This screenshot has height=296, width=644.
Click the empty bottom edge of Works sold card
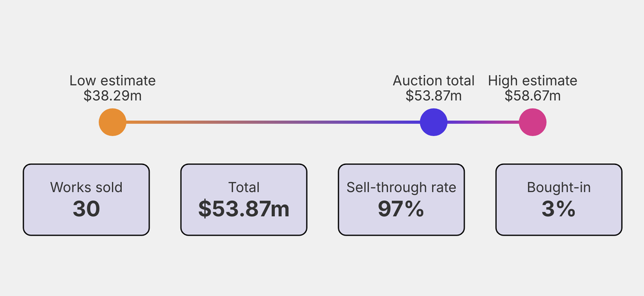86,229
